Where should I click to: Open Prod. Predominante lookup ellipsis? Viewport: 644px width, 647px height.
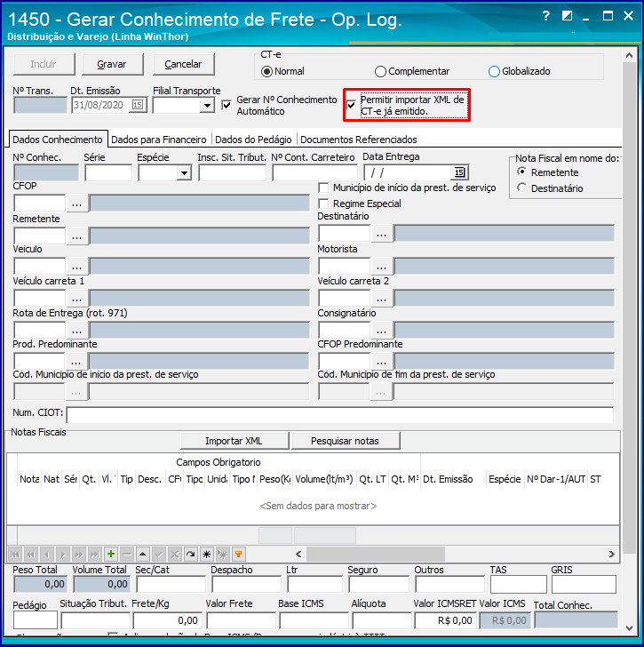[x=76, y=362]
